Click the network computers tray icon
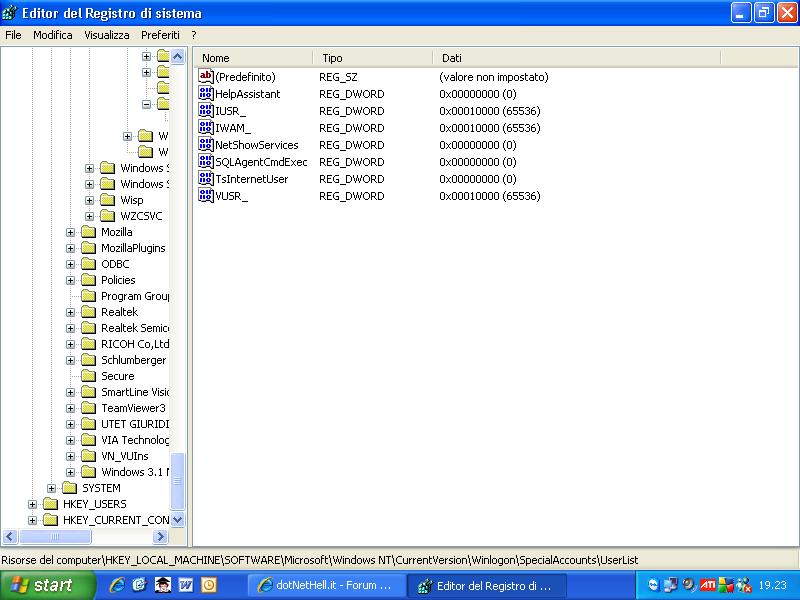Screen dimensions: 800x600 click(671, 585)
